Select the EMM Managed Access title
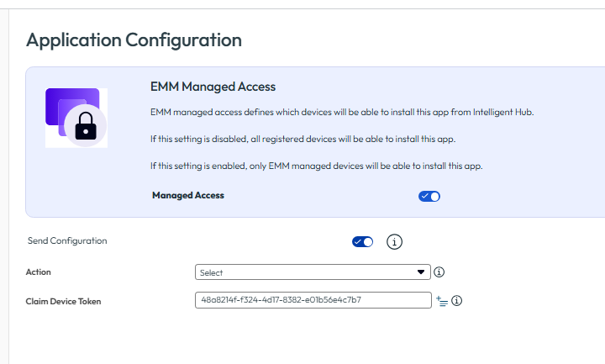The width and height of the screenshot is (605, 364). click(x=213, y=87)
